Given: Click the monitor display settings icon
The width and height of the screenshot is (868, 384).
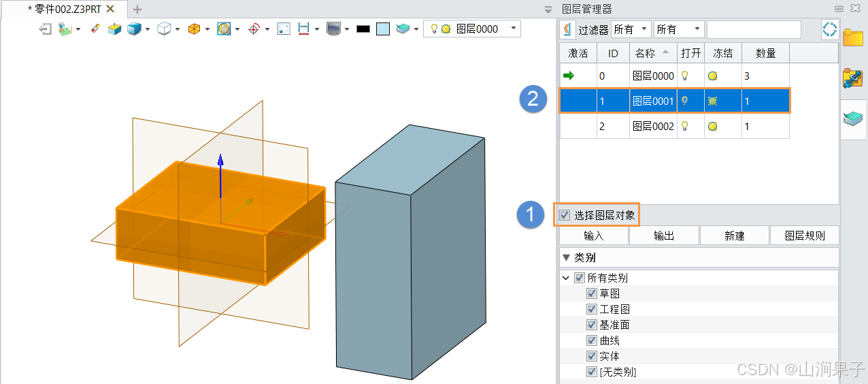Looking at the screenshot, I should tap(333, 29).
